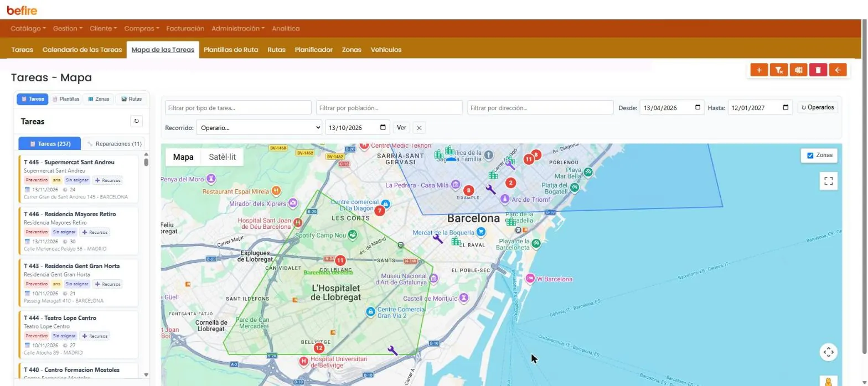Click Recursos button on T 445 card
868x386 pixels.
pyautogui.click(x=107, y=180)
